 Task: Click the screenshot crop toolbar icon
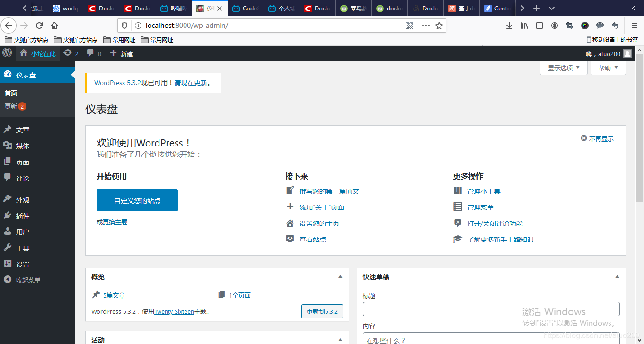pos(570,26)
